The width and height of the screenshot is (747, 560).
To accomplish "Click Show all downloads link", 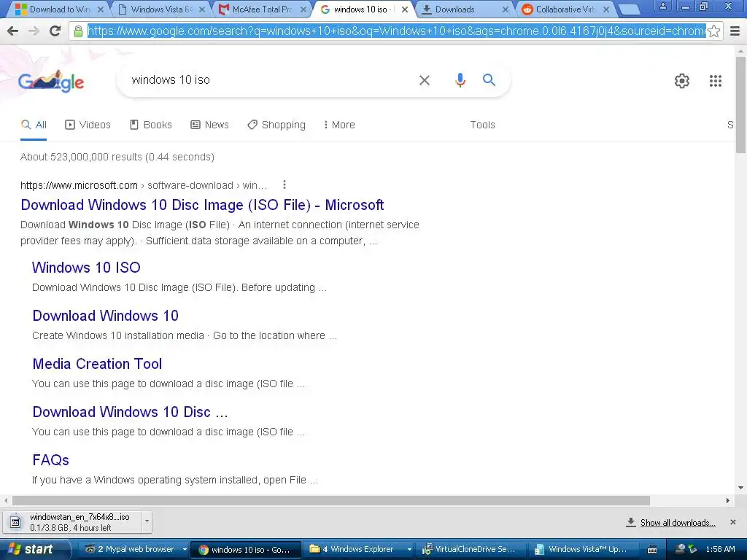I will (x=678, y=522).
